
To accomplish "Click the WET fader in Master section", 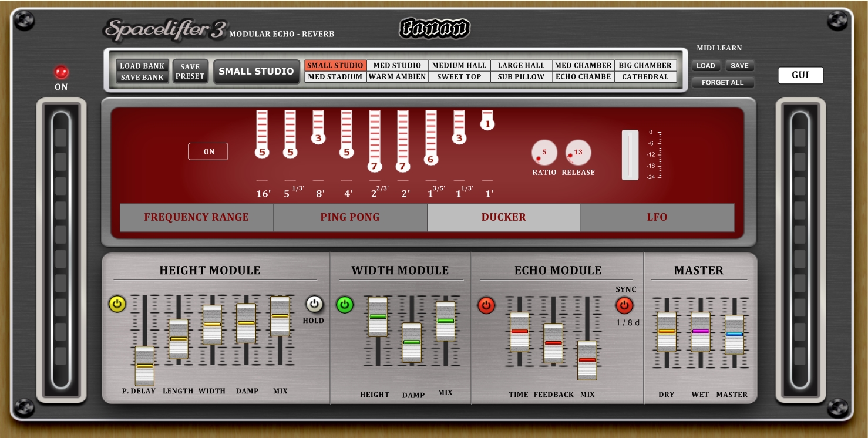I will tap(700, 332).
